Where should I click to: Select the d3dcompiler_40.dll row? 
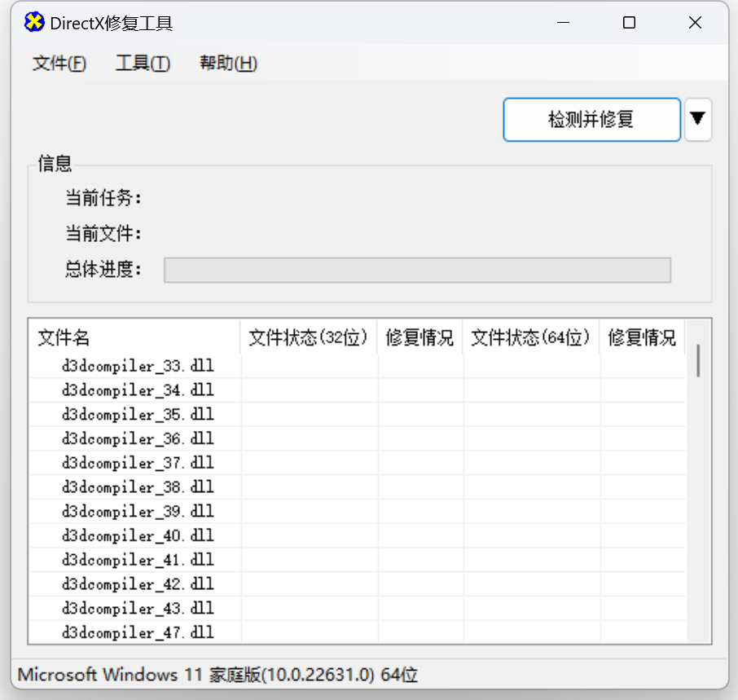tap(358, 535)
